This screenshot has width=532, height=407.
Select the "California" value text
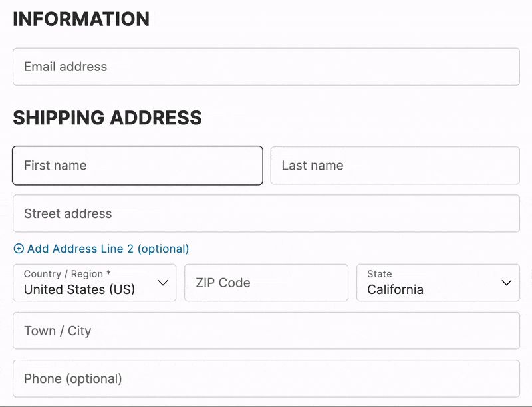coord(395,289)
